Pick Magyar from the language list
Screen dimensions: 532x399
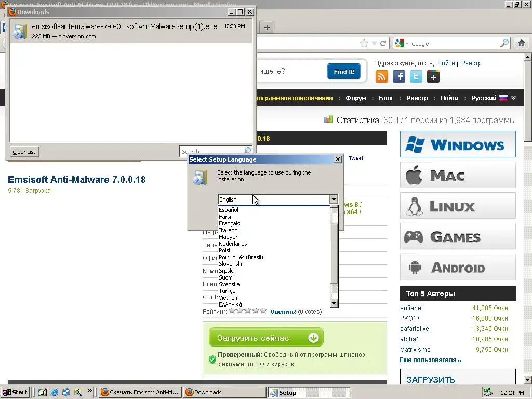[x=274, y=237]
